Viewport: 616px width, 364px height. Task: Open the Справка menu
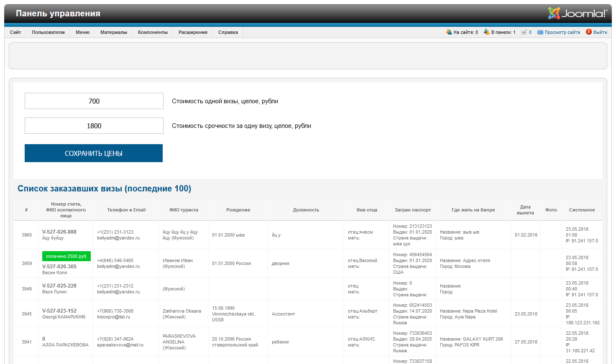pyautogui.click(x=228, y=32)
